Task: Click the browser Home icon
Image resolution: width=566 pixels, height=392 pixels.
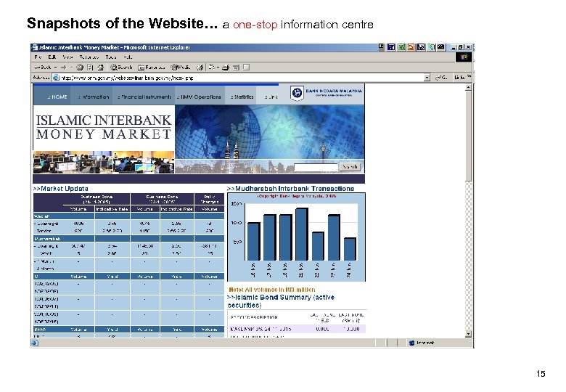Action: 101,67
